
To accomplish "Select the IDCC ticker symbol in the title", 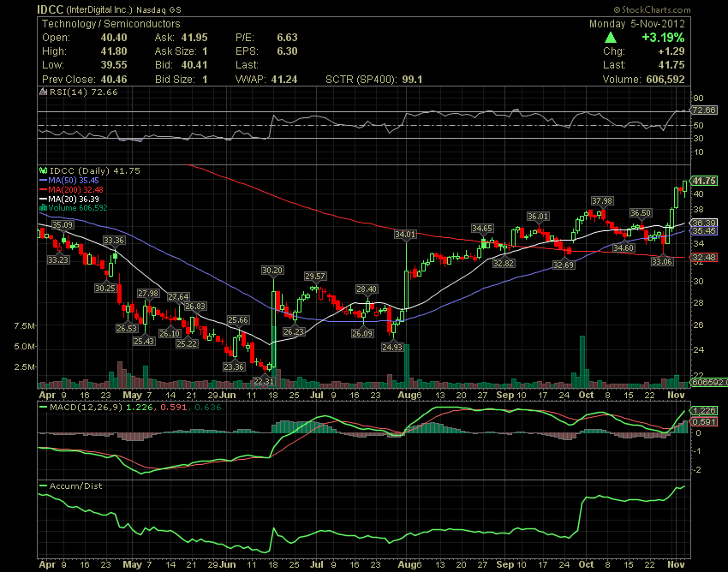I will point(51,9).
